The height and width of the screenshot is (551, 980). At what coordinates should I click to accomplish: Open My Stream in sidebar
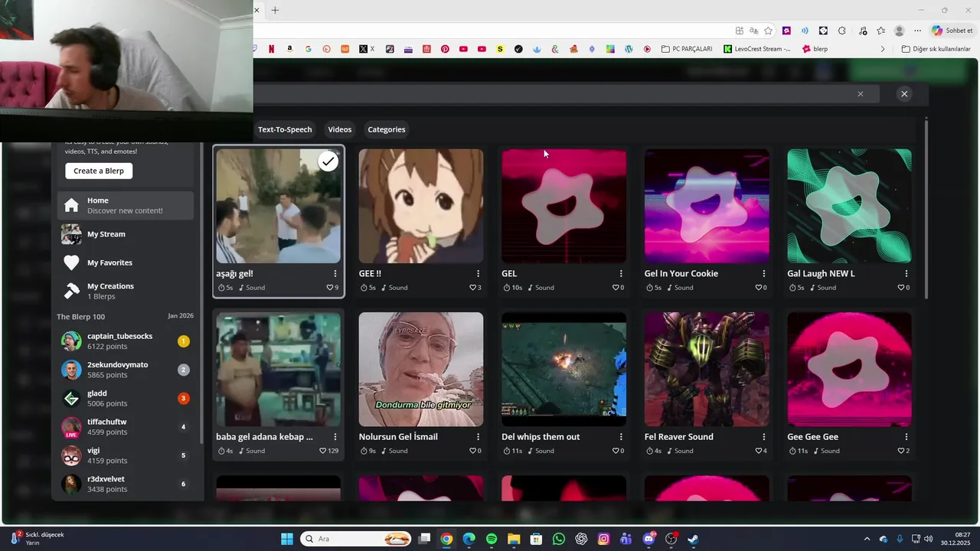[x=126, y=234]
